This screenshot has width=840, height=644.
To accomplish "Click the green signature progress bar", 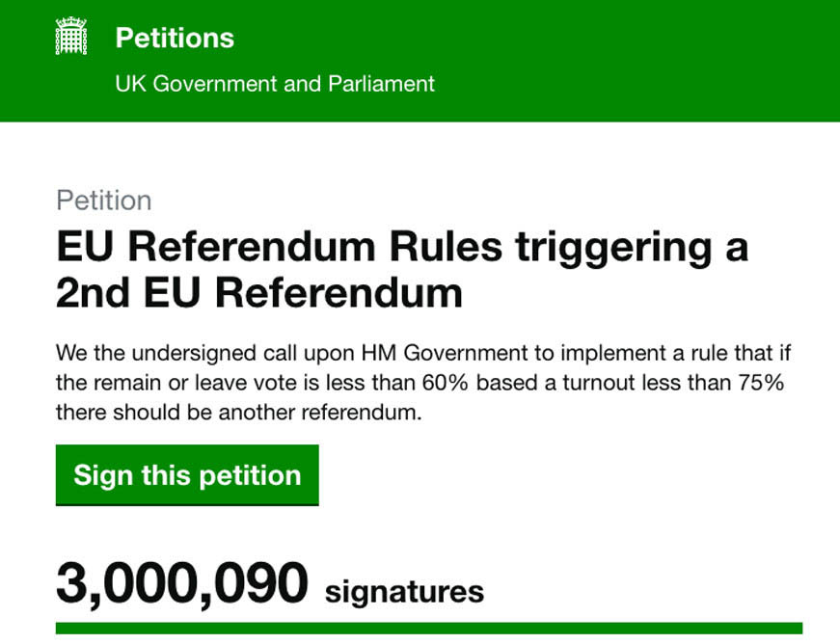I will [429, 629].
